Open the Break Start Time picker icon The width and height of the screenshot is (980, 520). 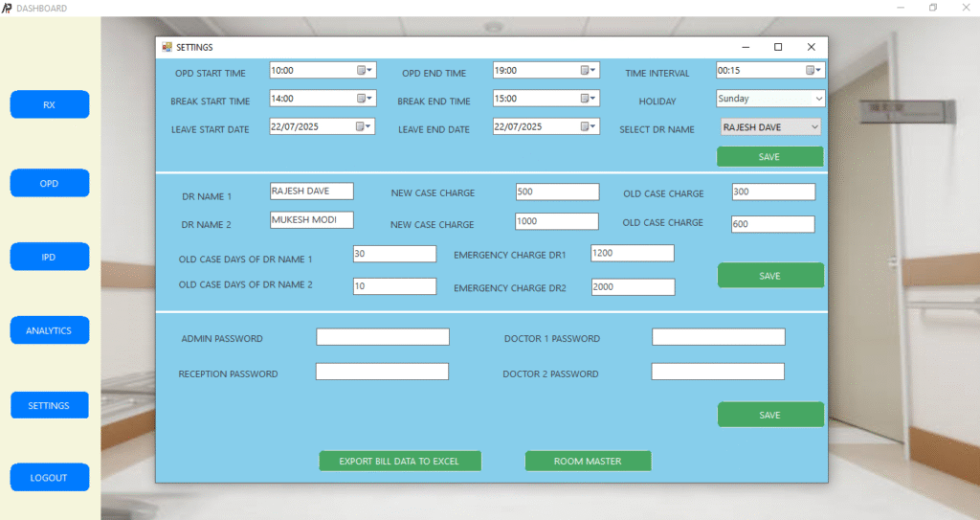point(365,98)
